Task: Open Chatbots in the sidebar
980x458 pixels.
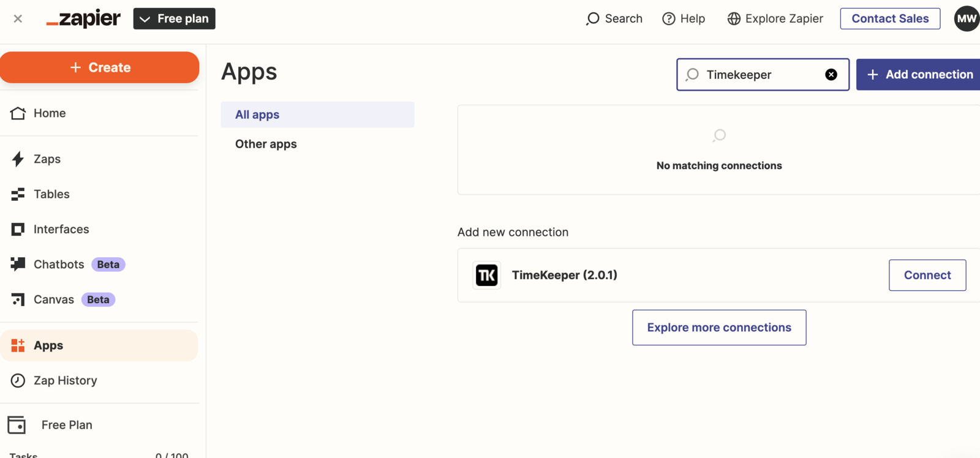Action: (99, 265)
